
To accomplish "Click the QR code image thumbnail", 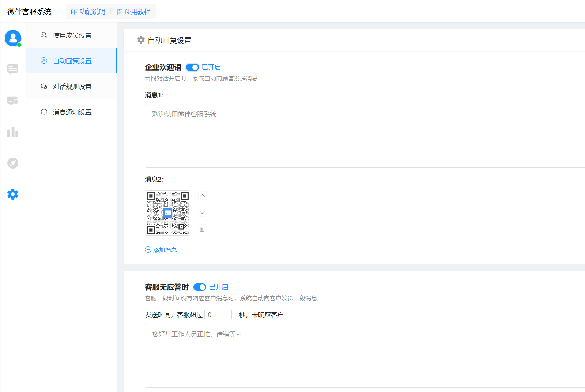I will tap(167, 213).
